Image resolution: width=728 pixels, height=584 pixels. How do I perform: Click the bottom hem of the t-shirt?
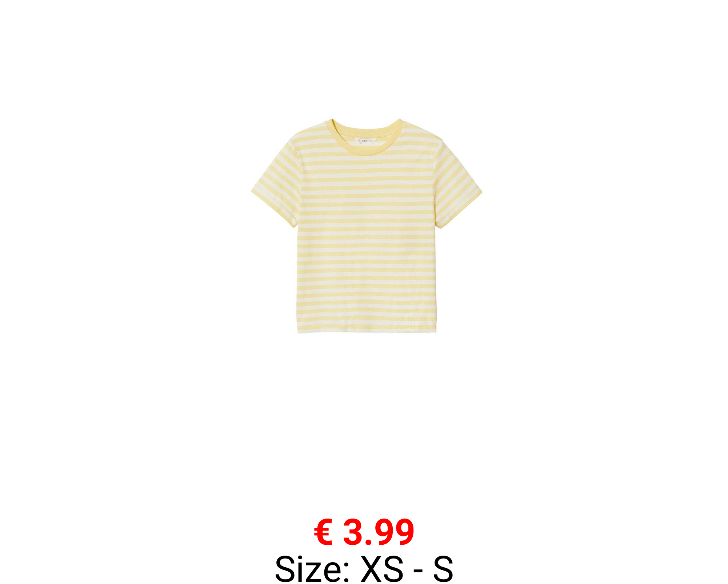tap(367, 328)
